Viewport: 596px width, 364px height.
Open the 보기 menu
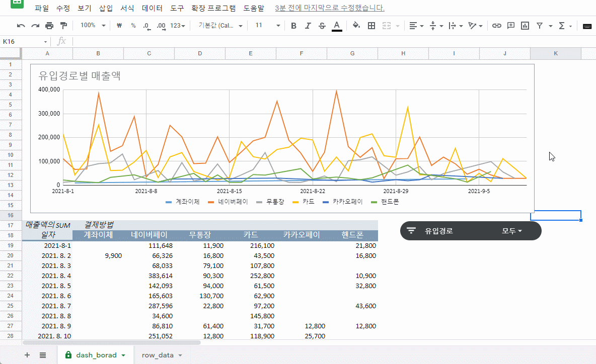click(85, 8)
